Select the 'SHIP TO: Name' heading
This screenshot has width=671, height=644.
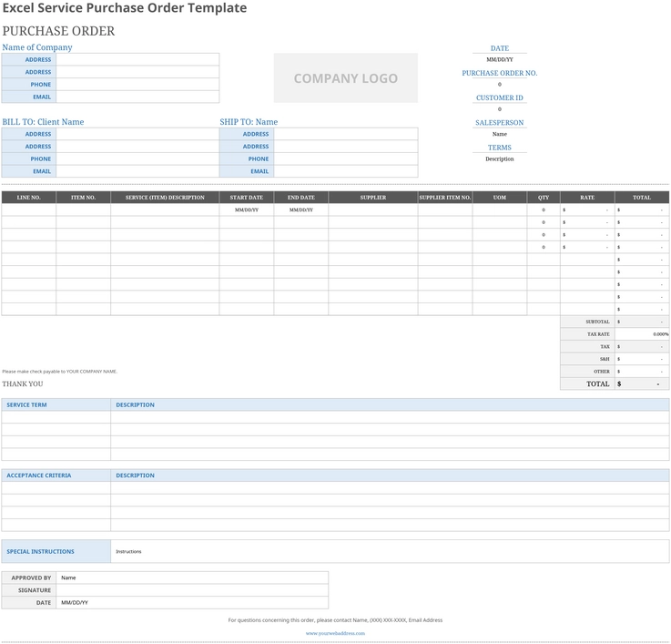[249, 122]
